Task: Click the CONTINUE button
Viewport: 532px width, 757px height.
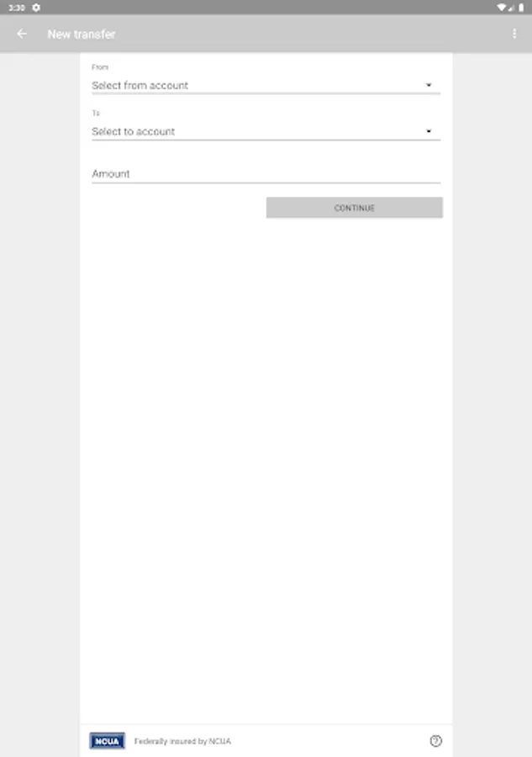Action: (355, 208)
